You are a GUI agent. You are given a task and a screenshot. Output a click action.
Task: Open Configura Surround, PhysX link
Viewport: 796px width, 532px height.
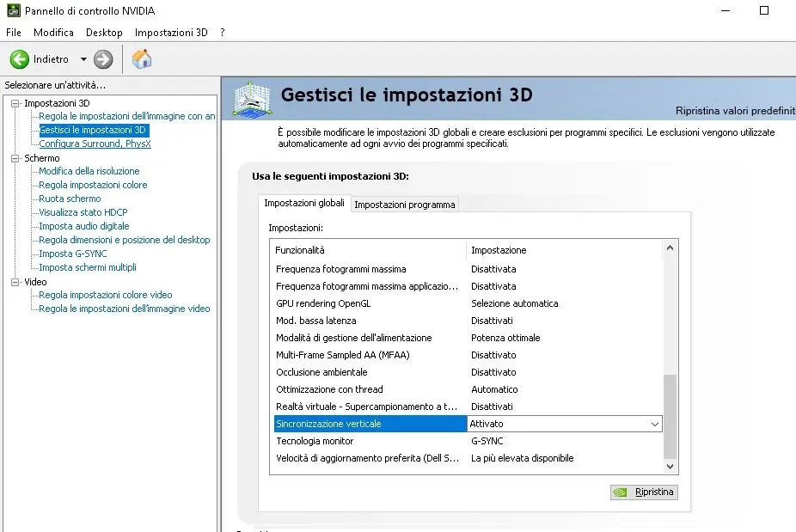(95, 144)
